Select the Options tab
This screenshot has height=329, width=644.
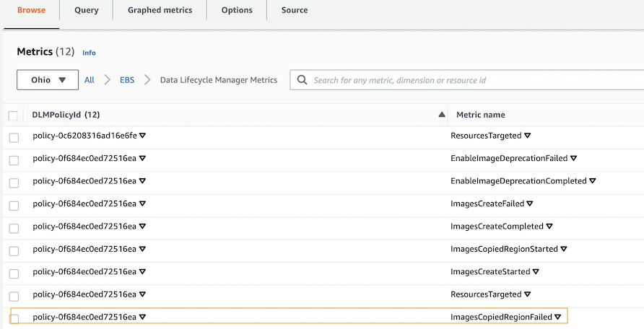[x=237, y=10]
